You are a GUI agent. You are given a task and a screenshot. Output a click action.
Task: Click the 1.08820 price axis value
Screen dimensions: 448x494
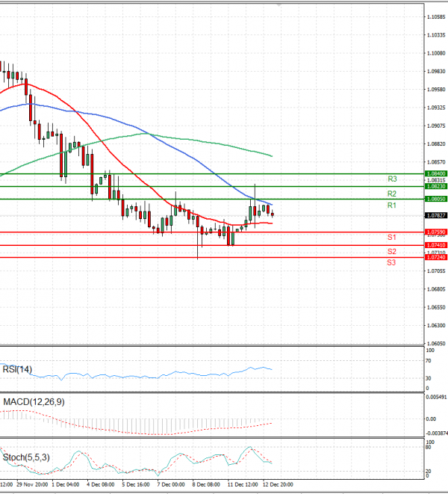coord(436,144)
